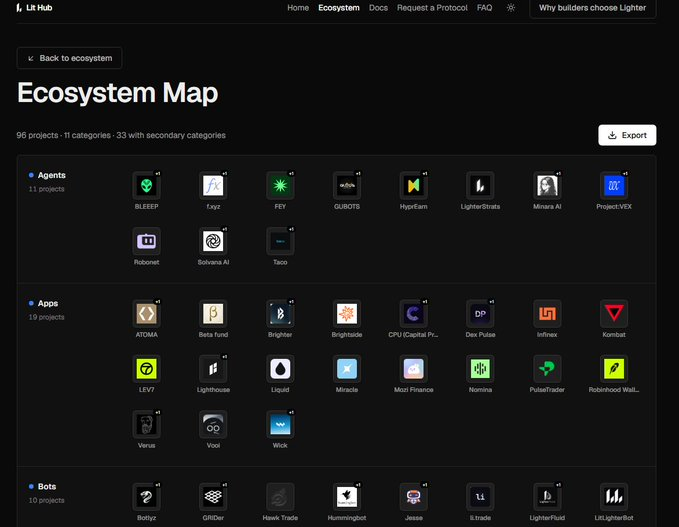This screenshot has height=527, width=679.
Task: Click the '19 projects' count under Apps
Action: (46, 317)
